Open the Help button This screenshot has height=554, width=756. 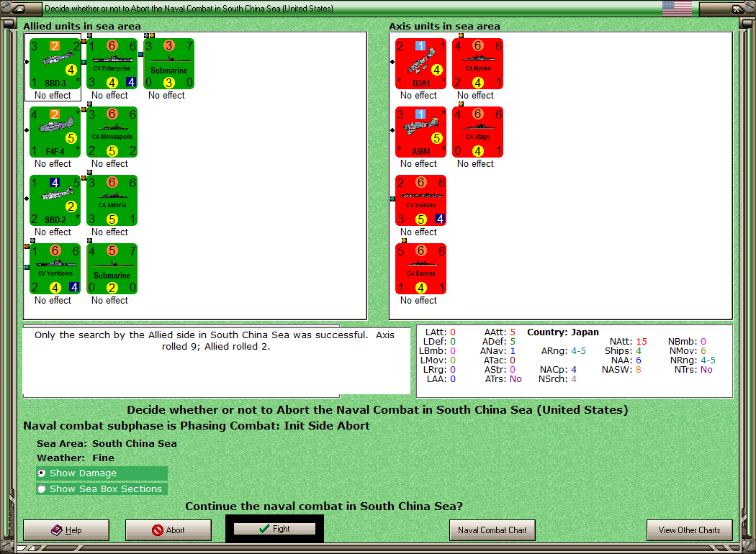tap(66, 530)
